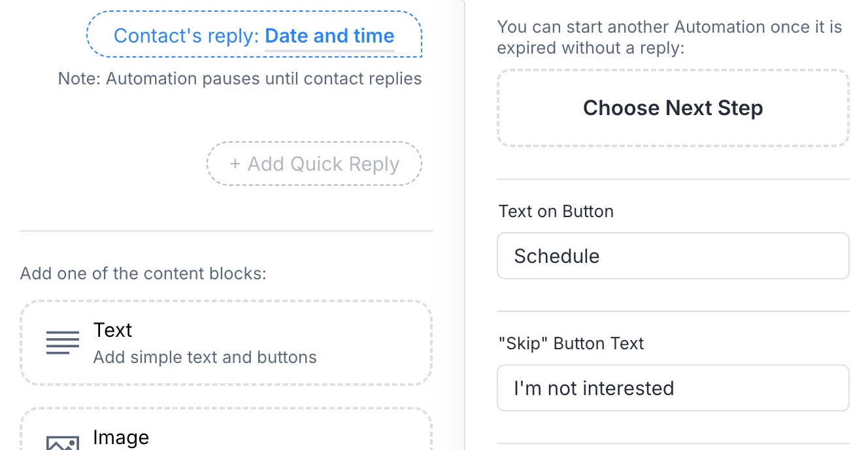Click the "Add one of the content blocks" heading
Viewport: 868px width, 450px height.
point(143,273)
